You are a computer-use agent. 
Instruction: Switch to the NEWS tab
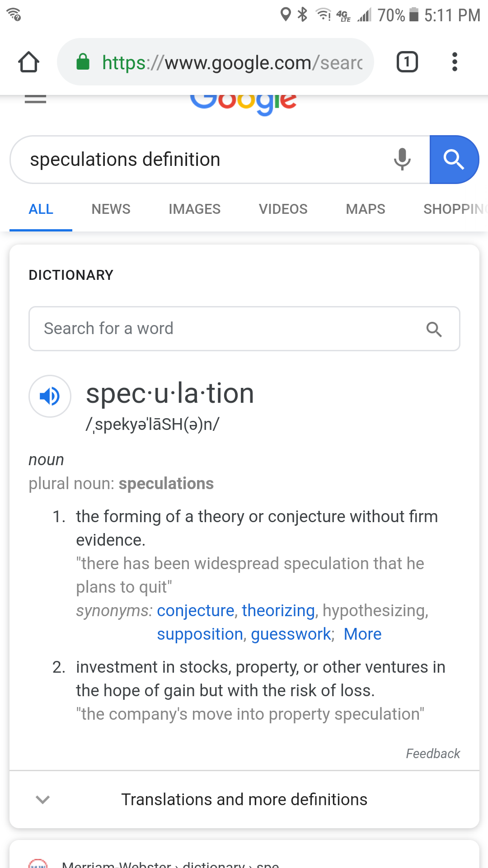(111, 209)
